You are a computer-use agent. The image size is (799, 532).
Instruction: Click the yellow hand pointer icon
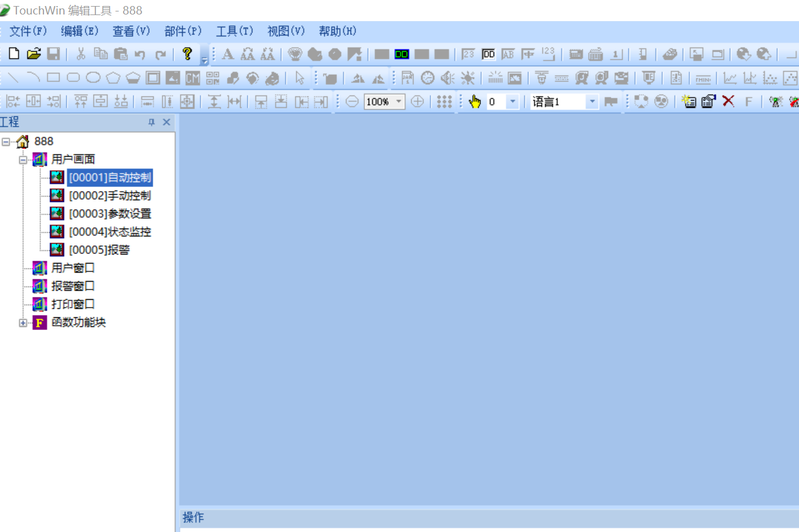pos(475,102)
